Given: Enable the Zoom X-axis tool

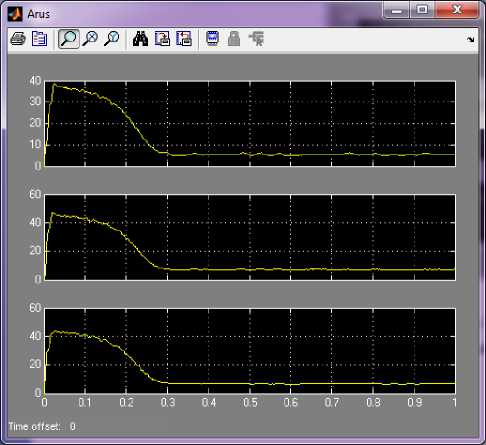Looking at the screenshot, I should (x=90, y=39).
